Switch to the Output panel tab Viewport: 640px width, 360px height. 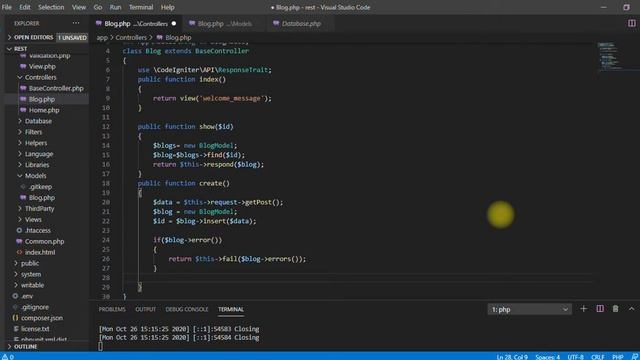coord(146,309)
